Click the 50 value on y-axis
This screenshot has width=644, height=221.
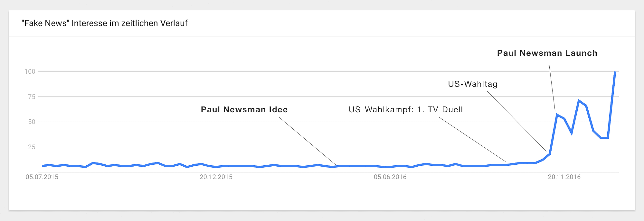coord(32,122)
